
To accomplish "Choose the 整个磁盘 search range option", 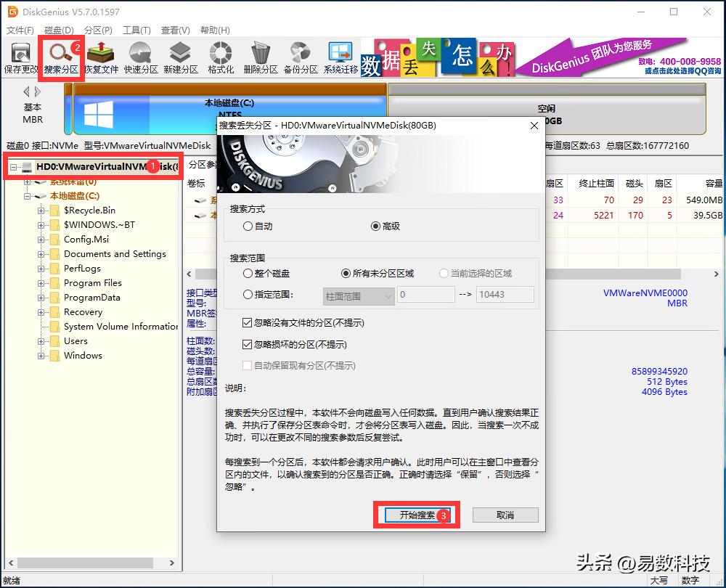I will coord(248,274).
